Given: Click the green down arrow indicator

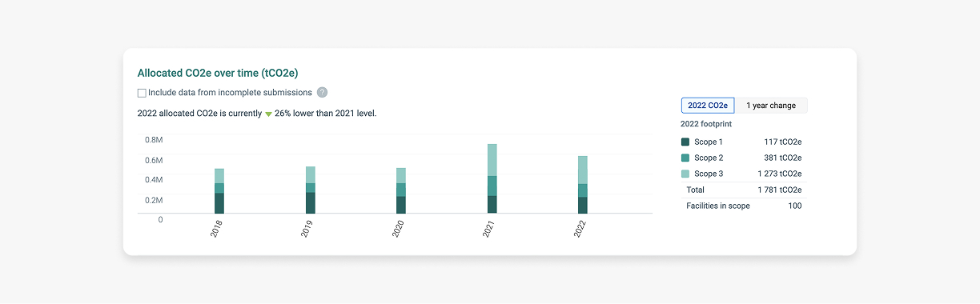Looking at the screenshot, I should [269, 114].
